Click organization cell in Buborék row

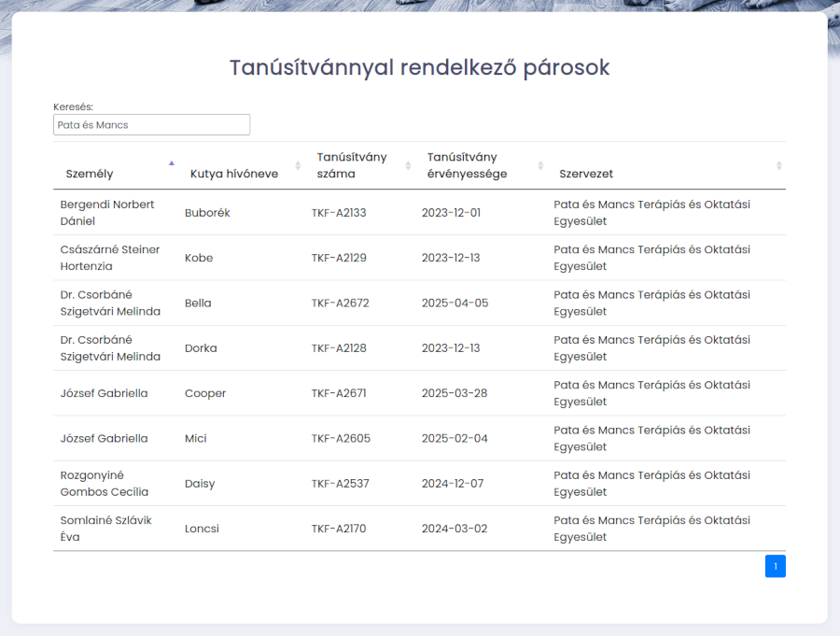pyautogui.click(x=666, y=213)
